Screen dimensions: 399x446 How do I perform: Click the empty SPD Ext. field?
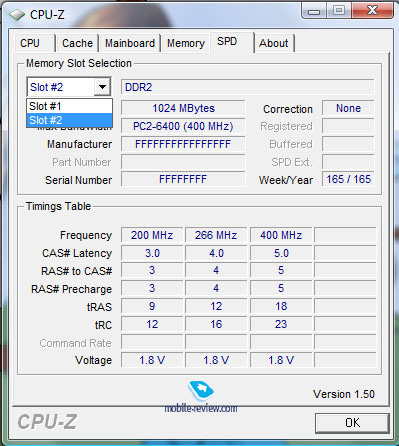pos(348,162)
